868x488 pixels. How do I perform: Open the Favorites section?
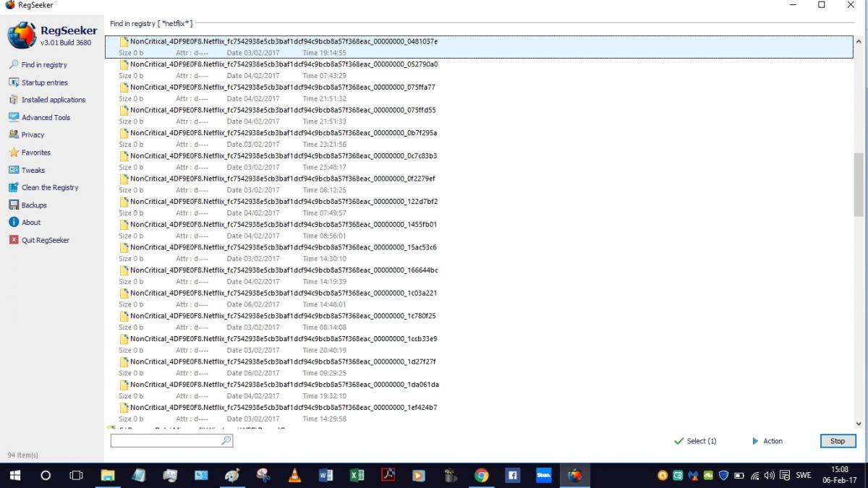(30, 153)
